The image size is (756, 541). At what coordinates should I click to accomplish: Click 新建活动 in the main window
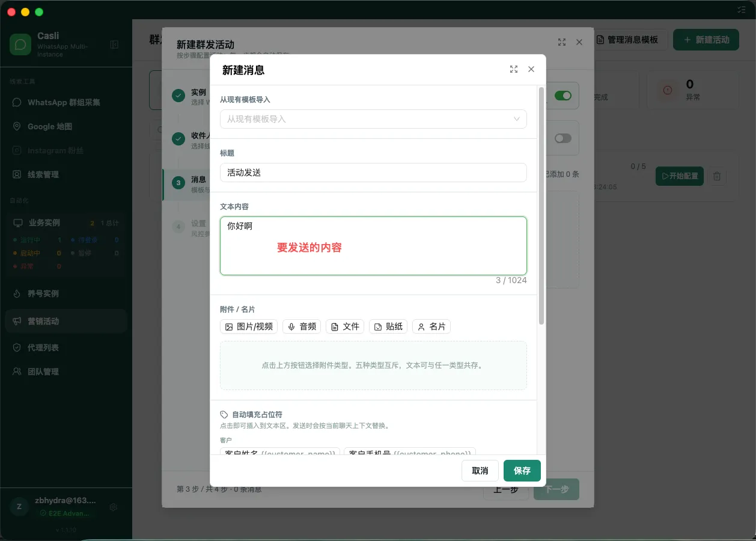706,40
